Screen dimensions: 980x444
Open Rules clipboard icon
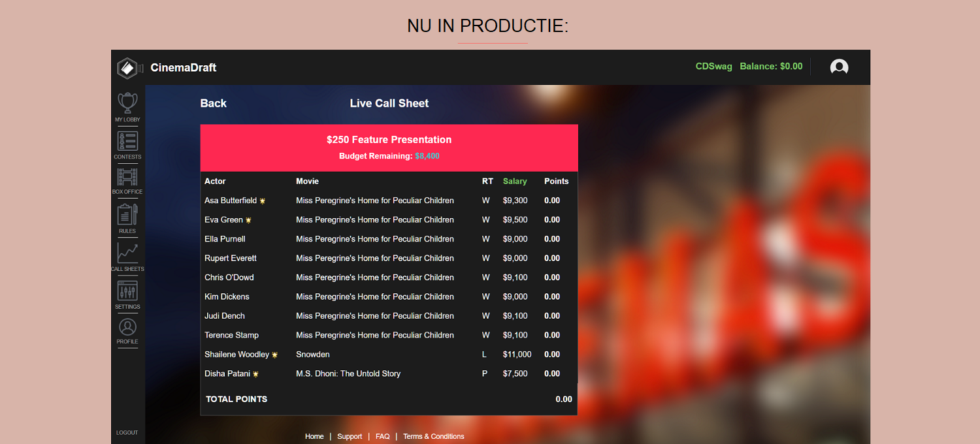tap(127, 214)
